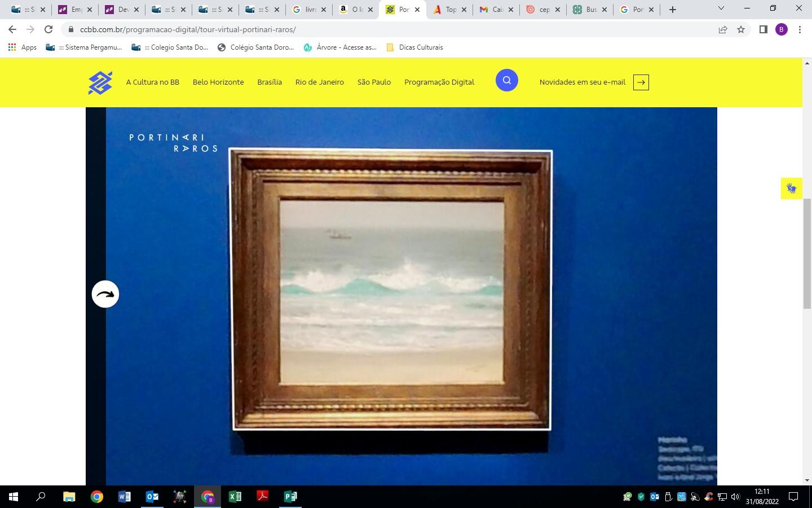
Task: Open the sign language accessibility widget
Action: (x=792, y=189)
